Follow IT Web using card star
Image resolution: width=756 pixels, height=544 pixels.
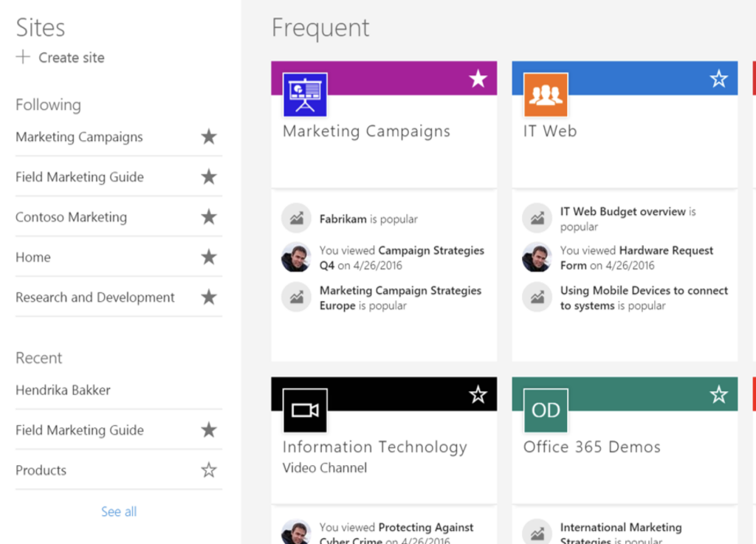718,78
